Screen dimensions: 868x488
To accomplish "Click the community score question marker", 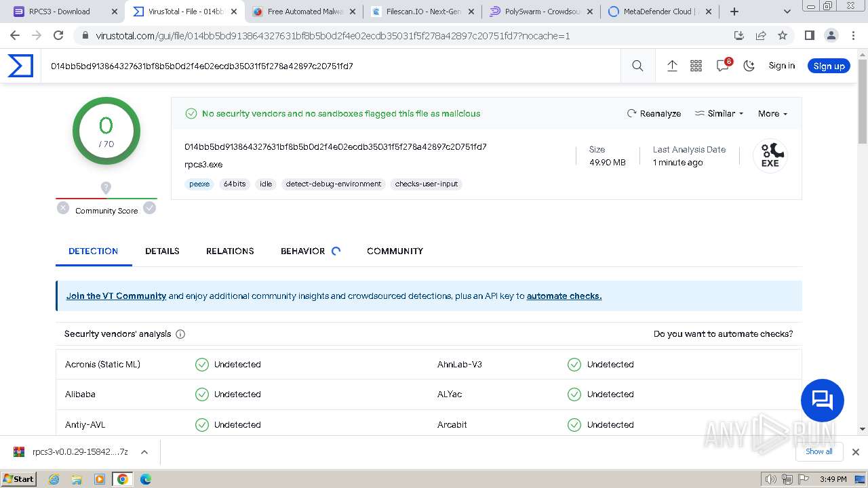I will click(x=106, y=188).
